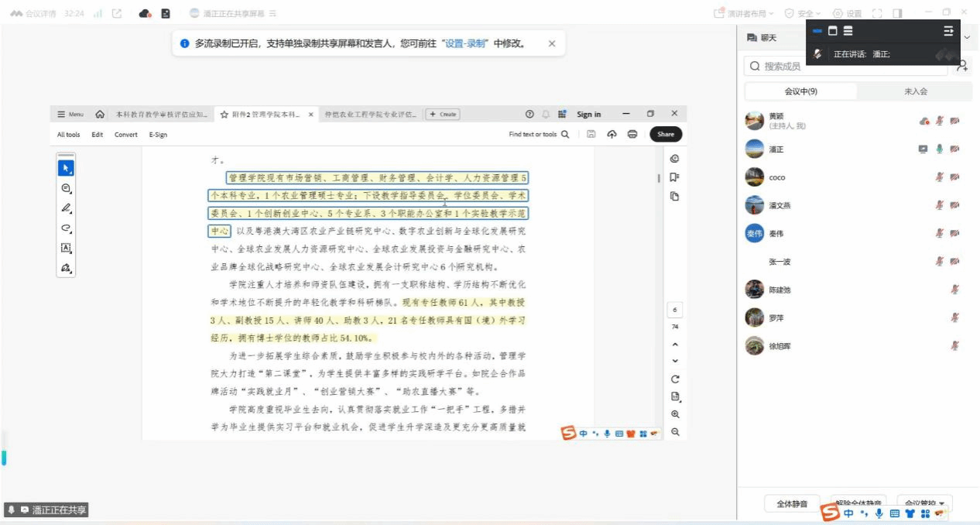
Task: Open the bookmarks panel in Acrobat's right rail
Action: (675, 177)
